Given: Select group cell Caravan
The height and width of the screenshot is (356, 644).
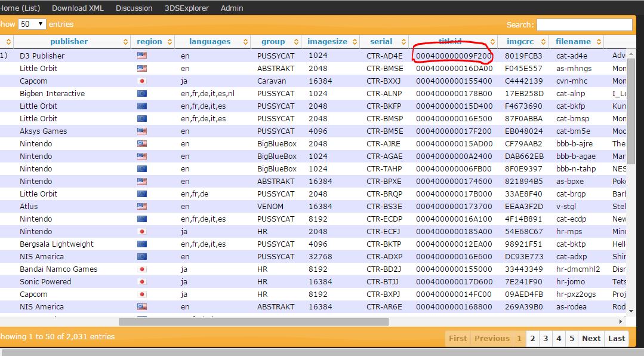Looking at the screenshot, I should pos(272,81).
